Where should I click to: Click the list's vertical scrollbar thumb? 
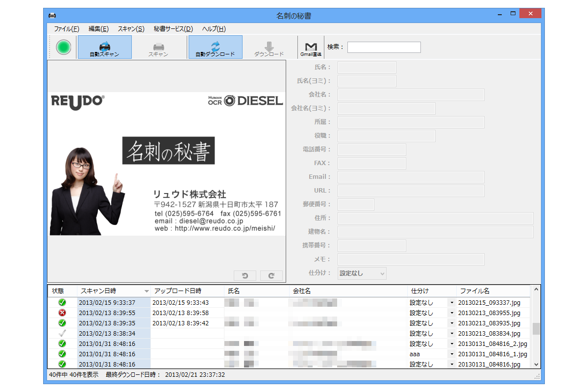click(536, 328)
